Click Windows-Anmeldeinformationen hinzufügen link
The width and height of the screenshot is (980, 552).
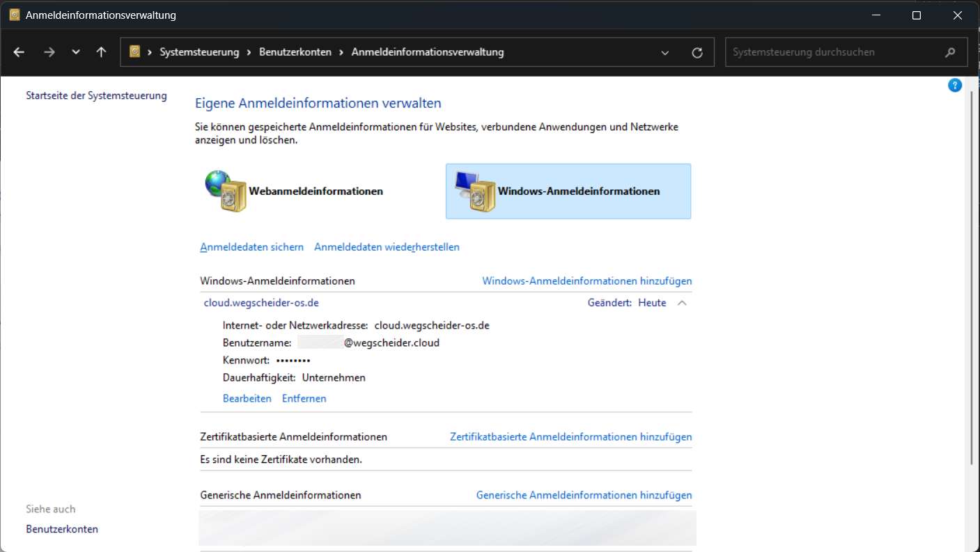tap(587, 281)
